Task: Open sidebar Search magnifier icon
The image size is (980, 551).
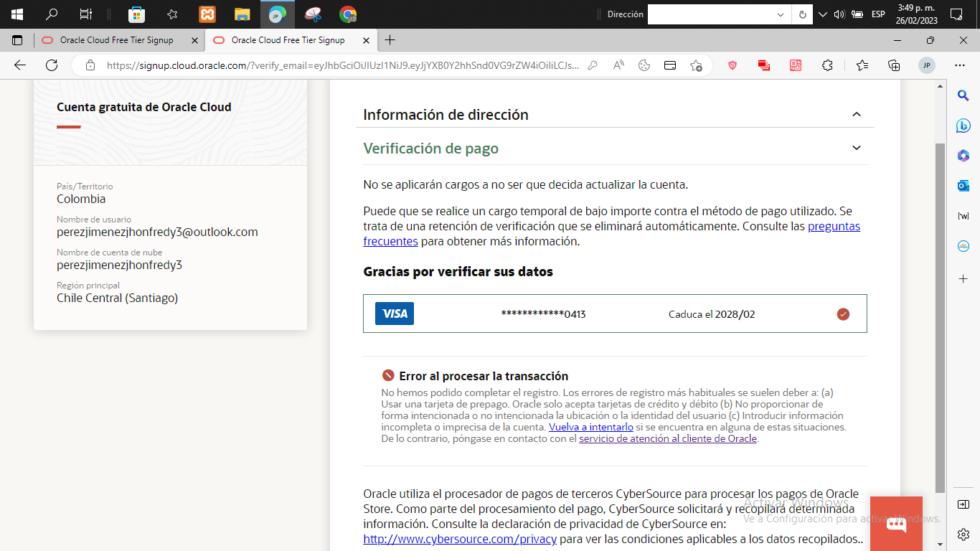Action: point(963,95)
